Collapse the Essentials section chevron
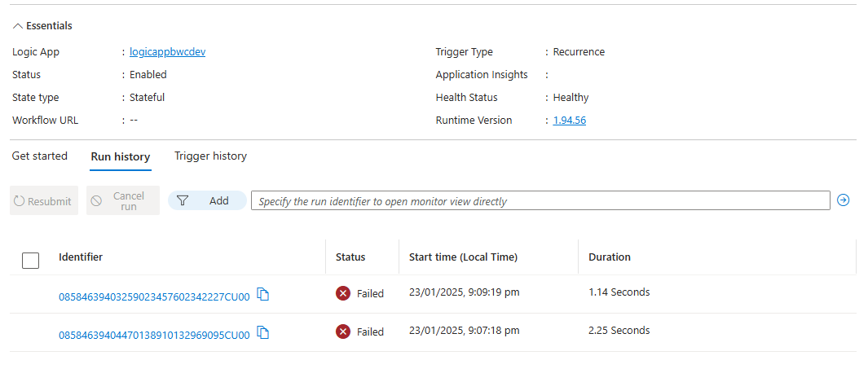868x382 pixels. (18, 26)
